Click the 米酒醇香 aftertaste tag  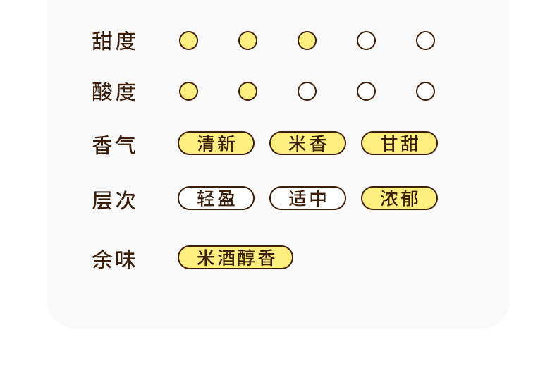click(x=235, y=257)
